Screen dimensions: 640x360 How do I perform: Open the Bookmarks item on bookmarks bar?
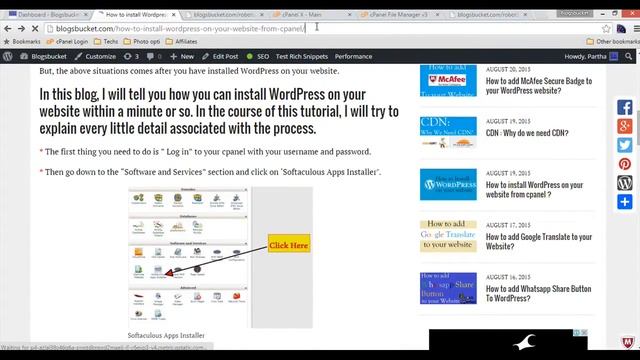22,41
